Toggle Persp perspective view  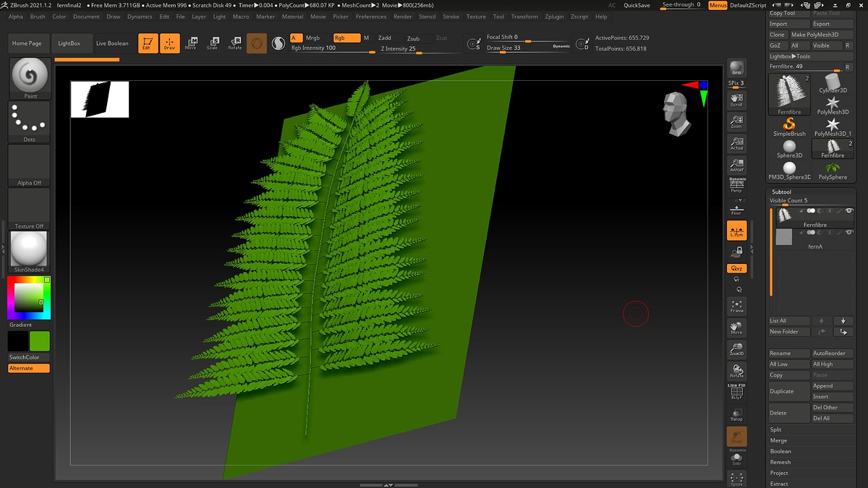pyautogui.click(x=736, y=186)
